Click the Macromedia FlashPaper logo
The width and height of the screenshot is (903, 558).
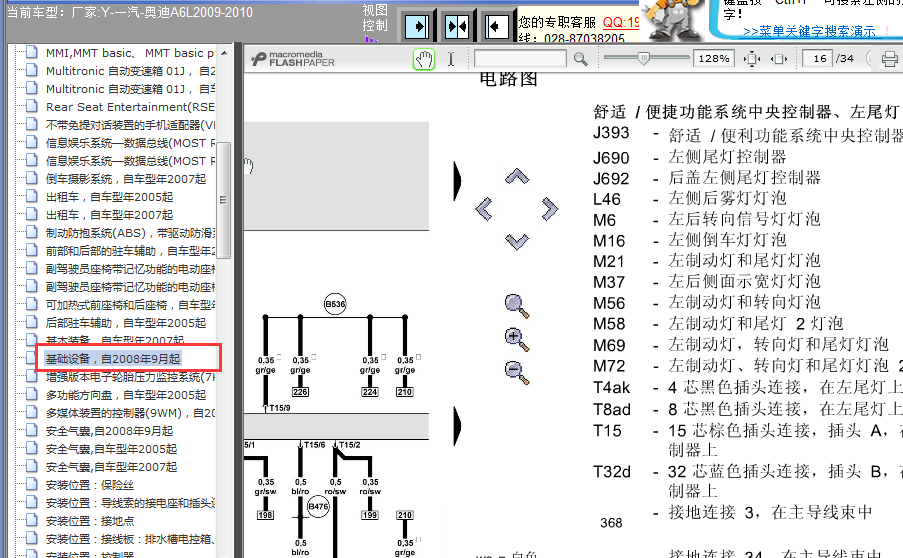[x=294, y=59]
